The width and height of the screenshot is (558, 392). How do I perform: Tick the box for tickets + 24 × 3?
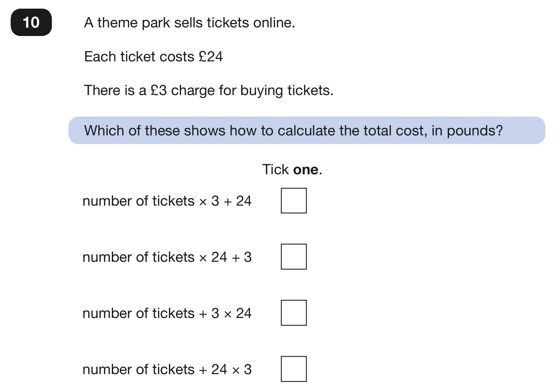(x=294, y=369)
